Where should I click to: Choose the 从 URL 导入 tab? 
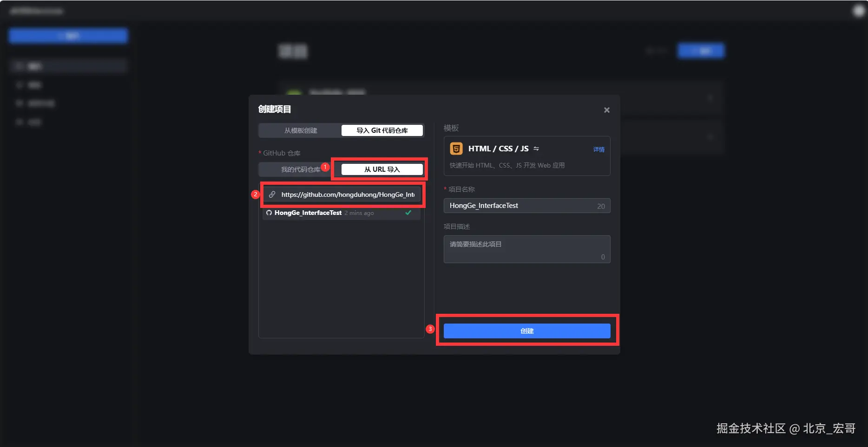382,169
